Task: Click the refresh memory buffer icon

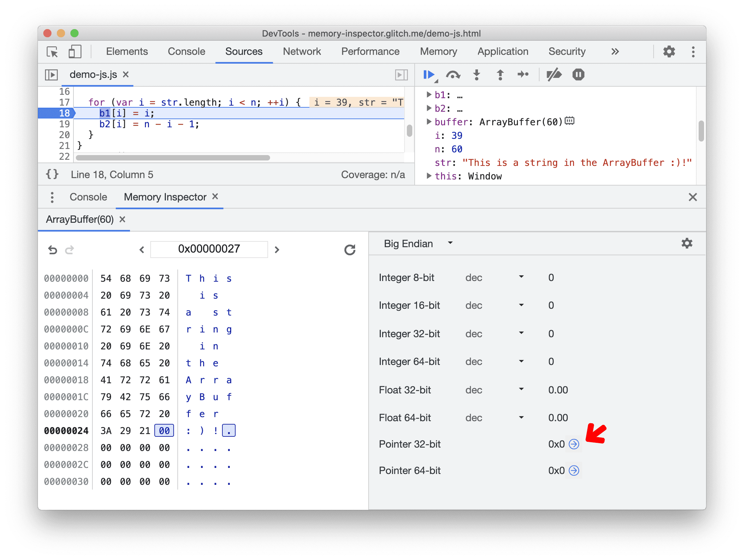Action: click(349, 248)
